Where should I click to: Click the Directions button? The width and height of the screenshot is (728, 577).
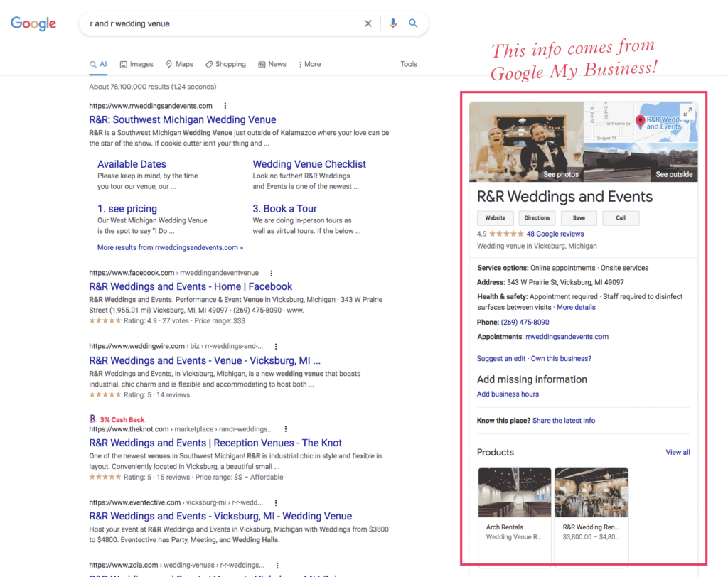click(x=537, y=218)
